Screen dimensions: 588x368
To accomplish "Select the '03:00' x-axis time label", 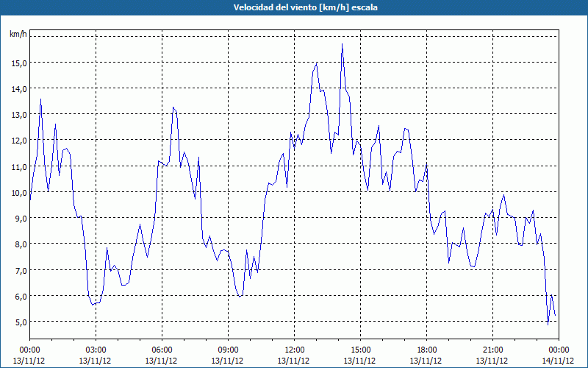I will click(96, 350).
